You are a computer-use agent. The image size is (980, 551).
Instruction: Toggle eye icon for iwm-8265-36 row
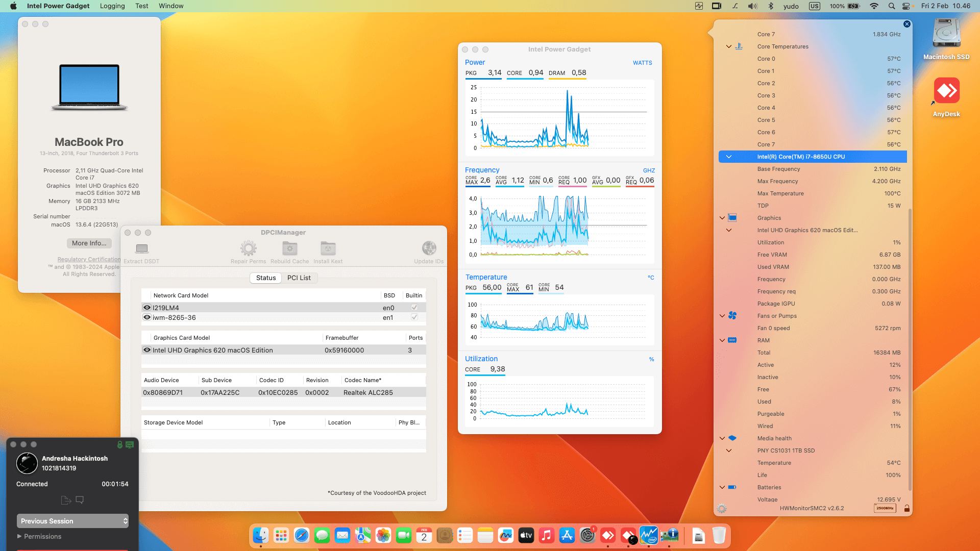(x=147, y=317)
